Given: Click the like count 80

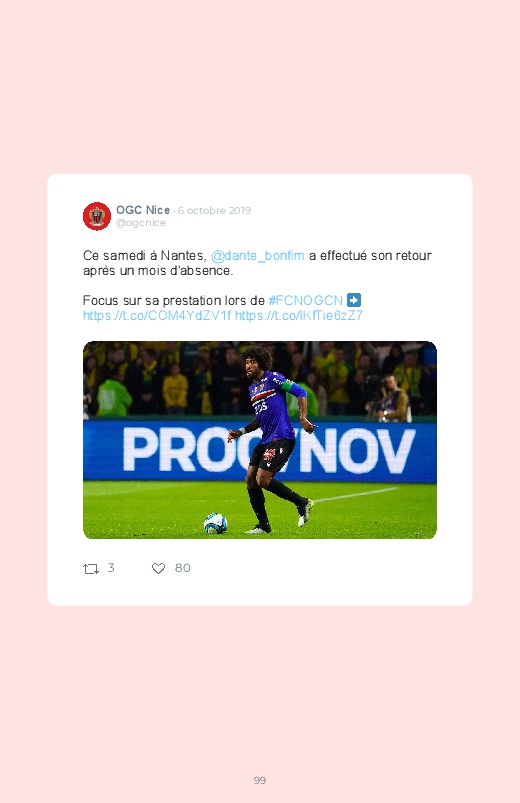Looking at the screenshot, I should point(182,568).
